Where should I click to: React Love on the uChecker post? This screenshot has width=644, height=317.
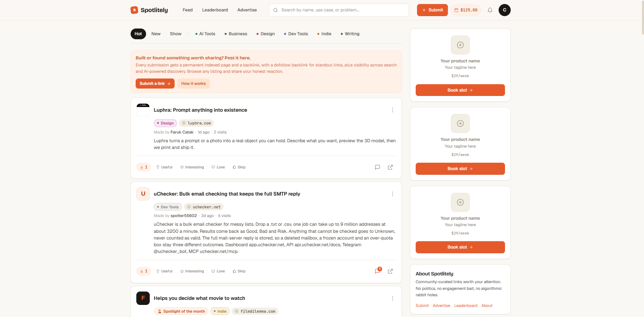[x=218, y=271]
